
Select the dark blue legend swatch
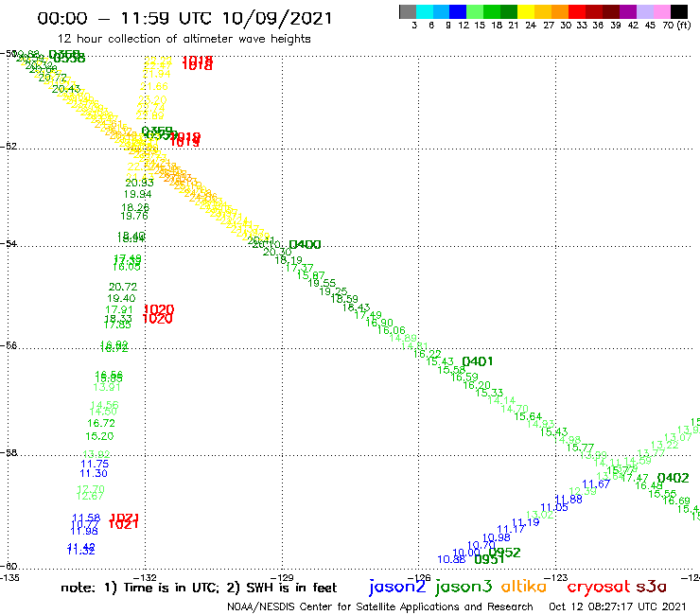coord(458,11)
